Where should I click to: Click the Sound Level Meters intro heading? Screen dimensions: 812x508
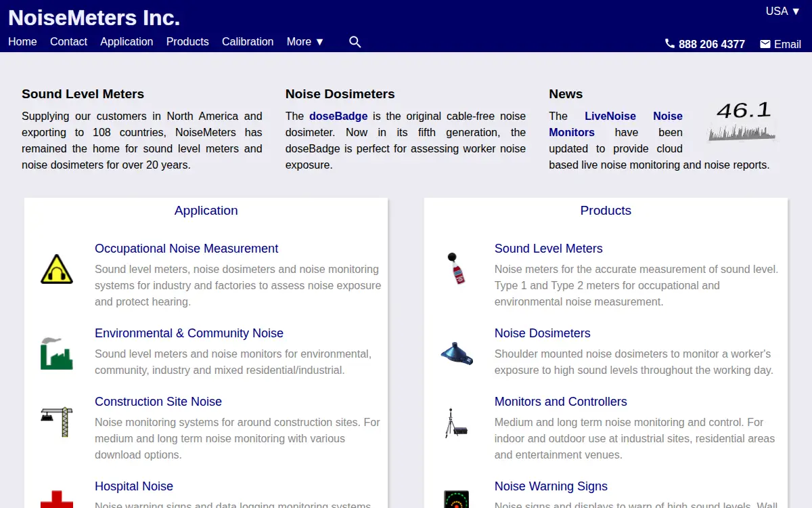[x=83, y=94]
